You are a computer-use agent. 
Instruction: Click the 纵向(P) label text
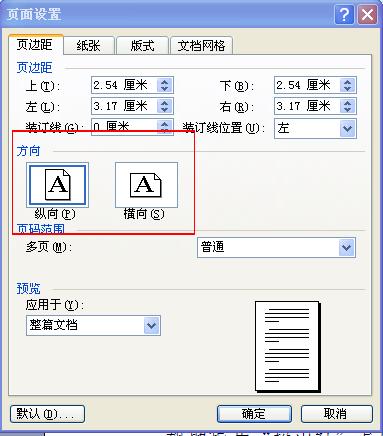[55, 214]
